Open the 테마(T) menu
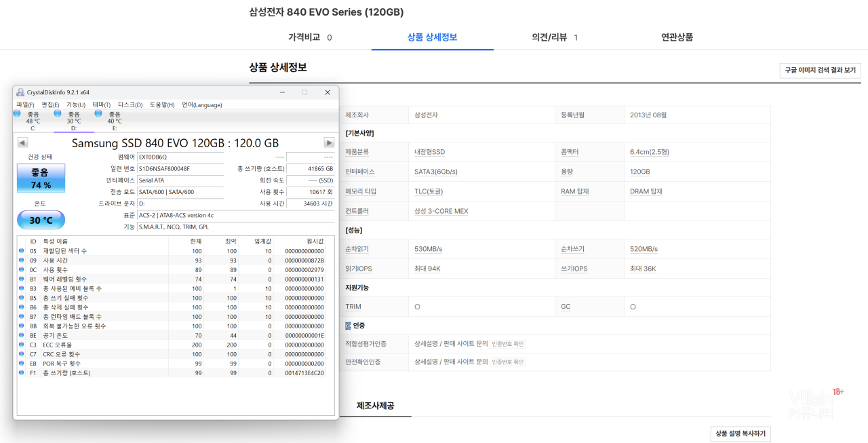 (x=102, y=104)
